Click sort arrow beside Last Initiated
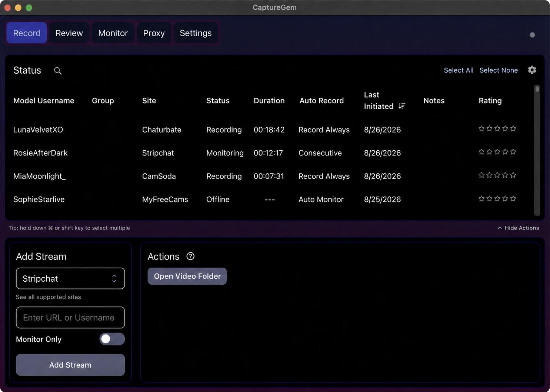This screenshot has height=392, width=550. coord(402,106)
